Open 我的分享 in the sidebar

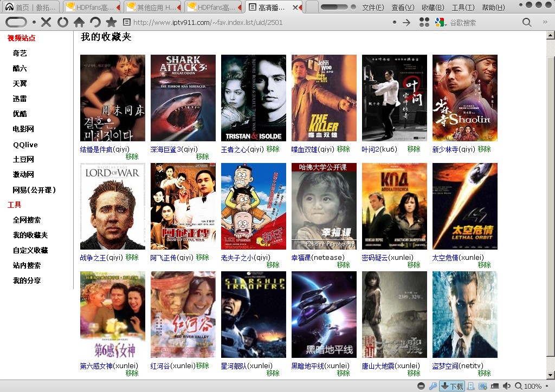[x=27, y=280]
